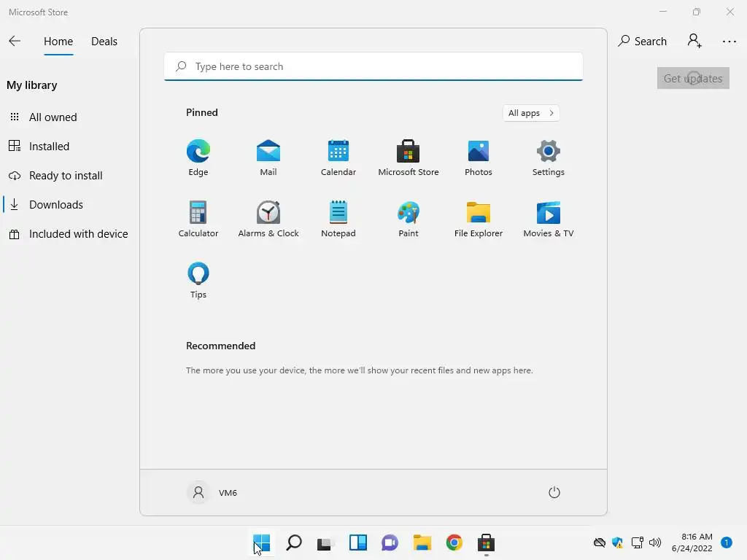The width and height of the screenshot is (747, 560).
Task: Open Alarms & Clock app
Action: [x=268, y=219]
